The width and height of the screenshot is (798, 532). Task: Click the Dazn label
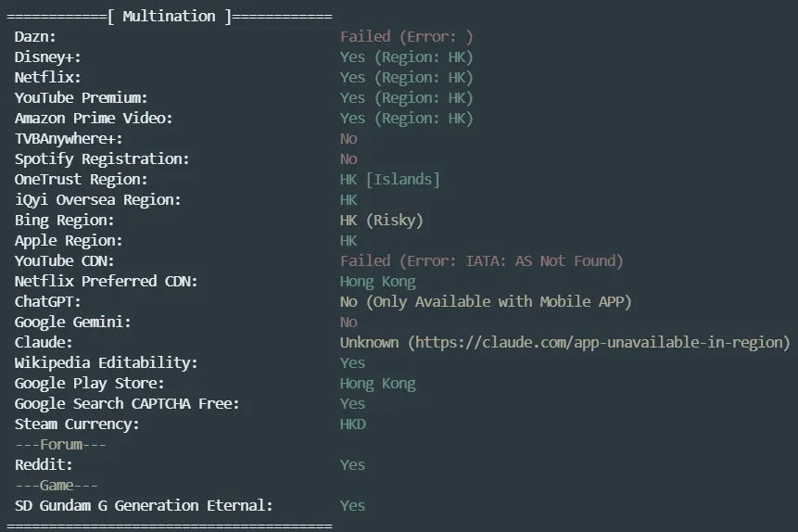point(35,37)
